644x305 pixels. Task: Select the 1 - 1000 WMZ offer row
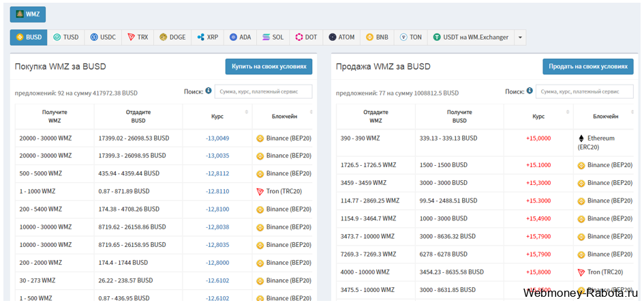point(164,192)
